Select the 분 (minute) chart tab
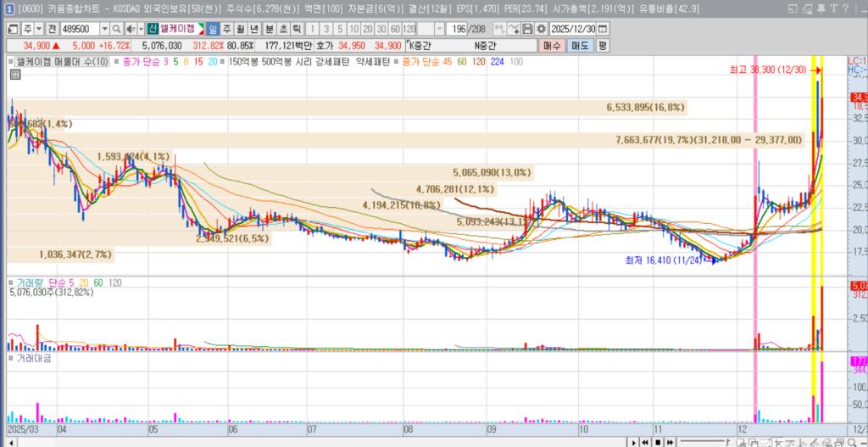868x447 pixels. coord(270,29)
